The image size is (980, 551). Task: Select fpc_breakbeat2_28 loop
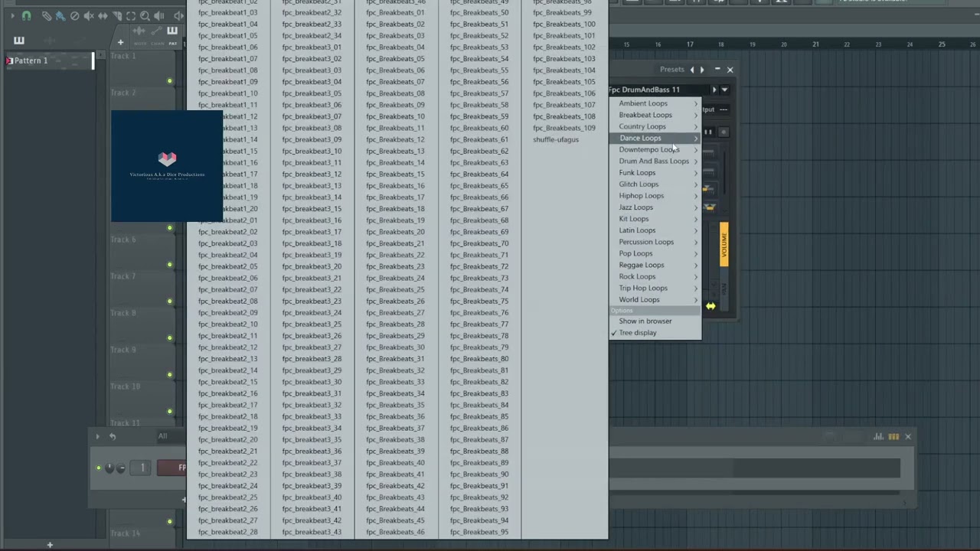(228, 532)
